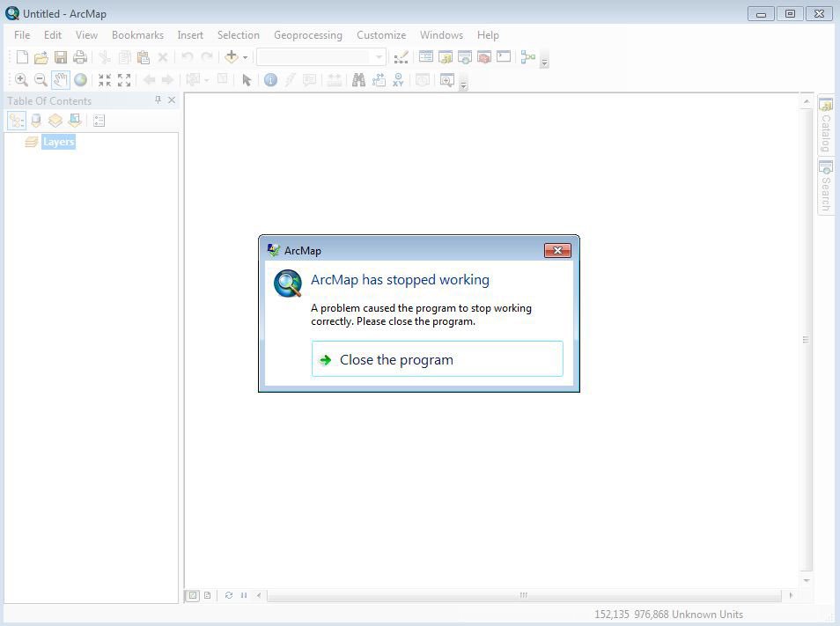Activate the Identify tool
The height and width of the screenshot is (626, 840).
click(270, 80)
